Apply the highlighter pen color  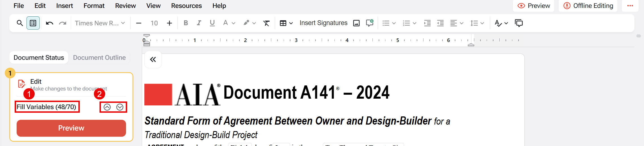click(246, 23)
